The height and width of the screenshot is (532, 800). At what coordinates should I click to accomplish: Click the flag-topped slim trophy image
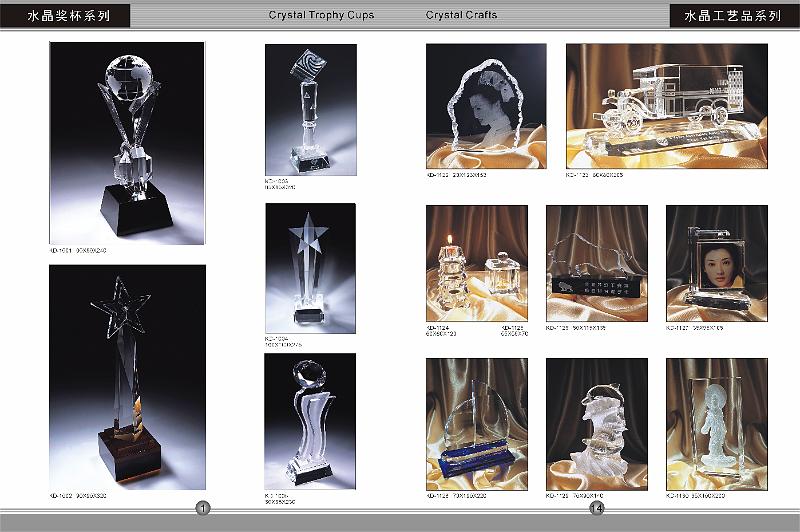point(309,109)
